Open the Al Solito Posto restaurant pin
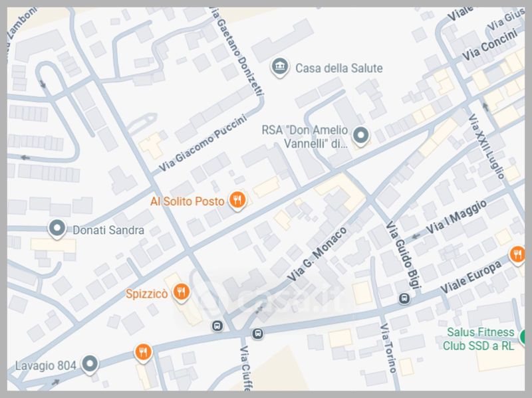 coord(237,200)
